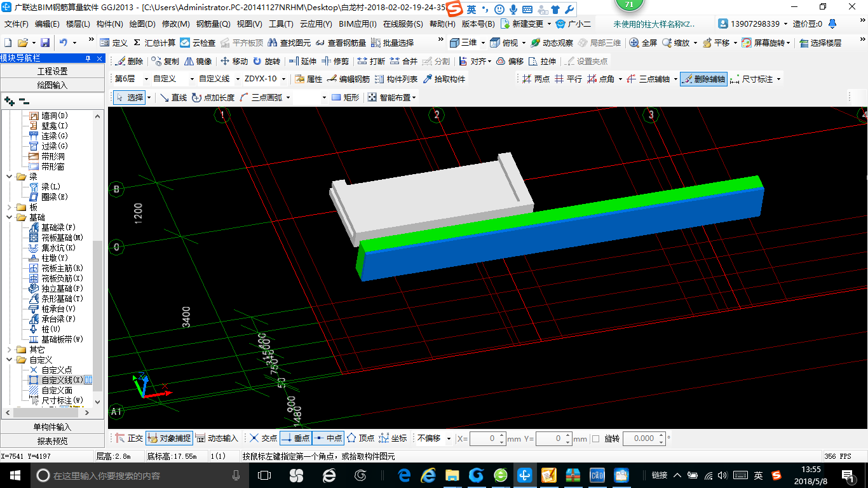Select 平行 parallel auxiliary axis tool
This screenshot has height=488, width=868.
click(x=568, y=79)
